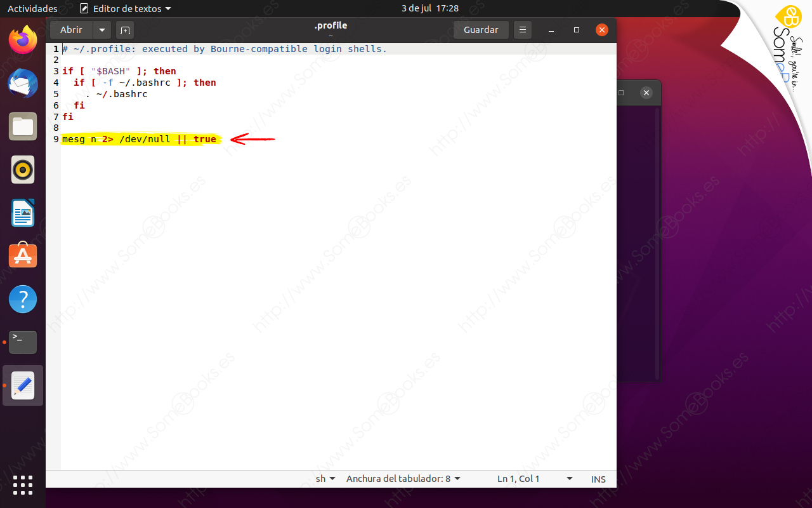Toggle the INS insert mode indicator
The height and width of the screenshot is (508, 812).
597,479
